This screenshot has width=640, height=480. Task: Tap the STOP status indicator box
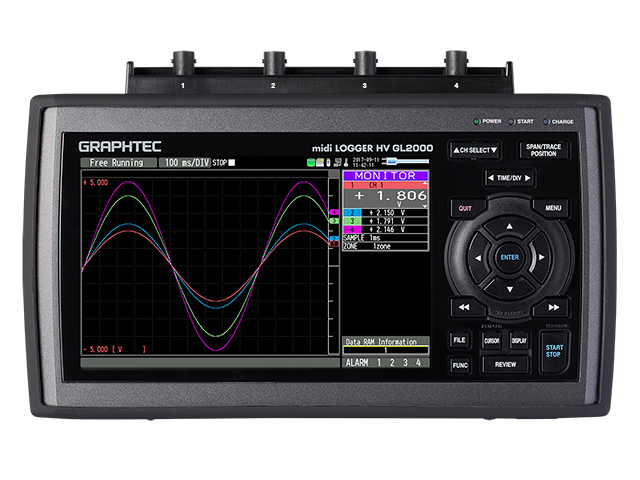tap(232, 162)
